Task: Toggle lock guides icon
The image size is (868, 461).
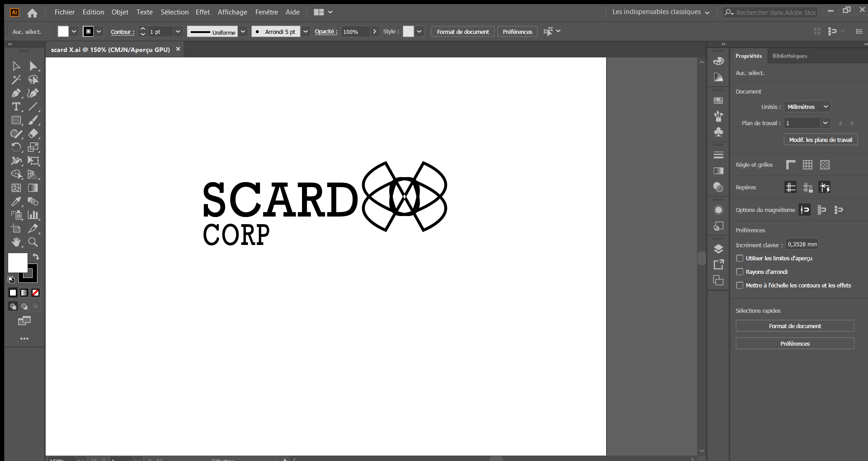Action: (x=808, y=187)
